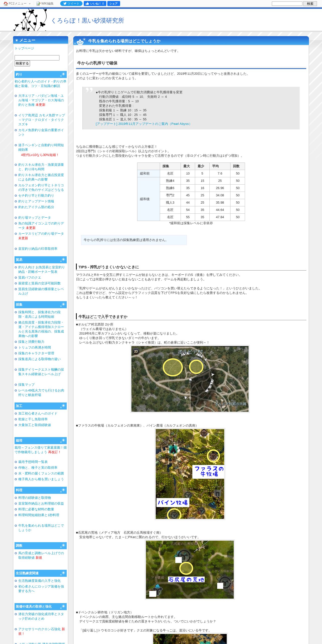Click the 貿易 section header
This screenshot has width=322, height=644.
pyautogui.click(x=41, y=260)
